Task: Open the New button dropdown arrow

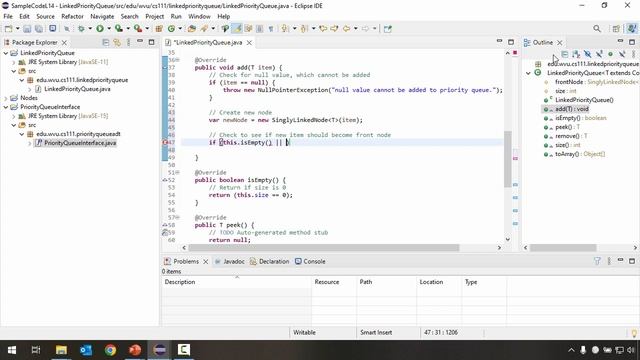Action: pos(17,29)
